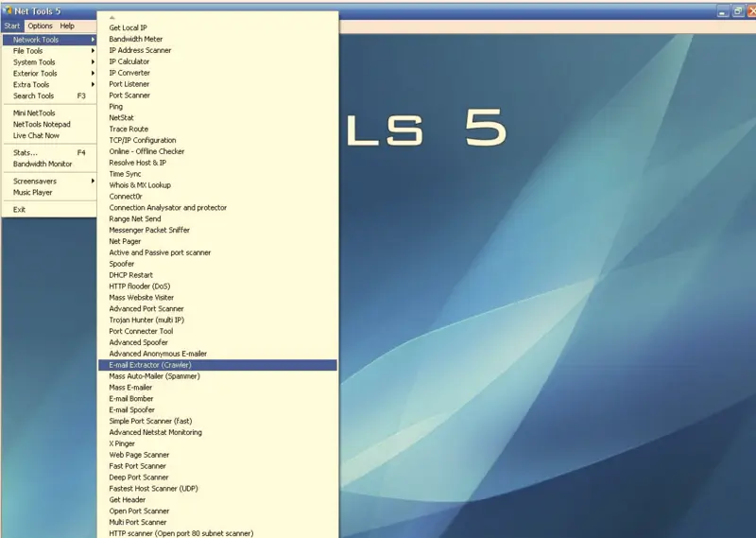This screenshot has height=538, width=756.
Task: Choose IP Address Scanner
Action: tap(140, 51)
